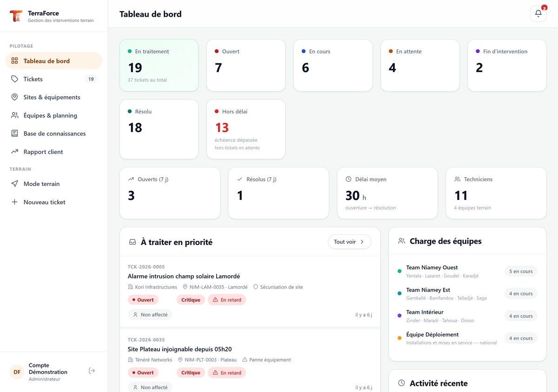Click the Tableau de bord grid icon
The height and width of the screenshot is (392, 558).
click(x=14, y=61)
